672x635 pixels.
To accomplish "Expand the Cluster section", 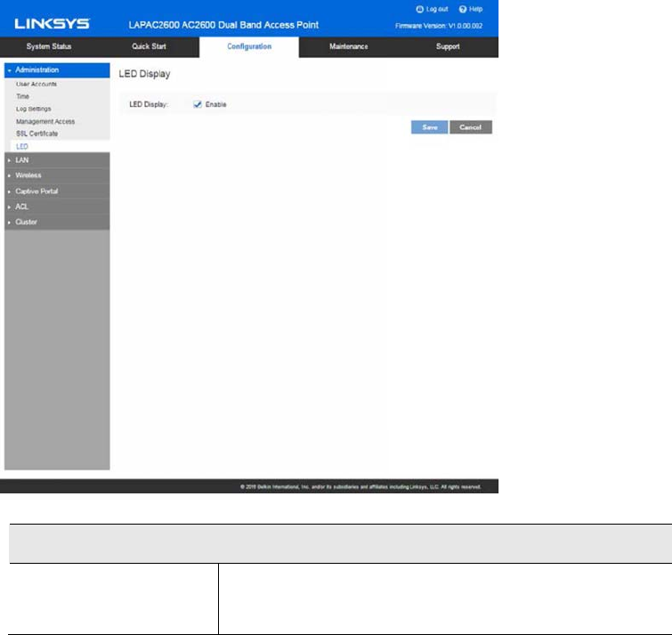I will click(57, 222).
